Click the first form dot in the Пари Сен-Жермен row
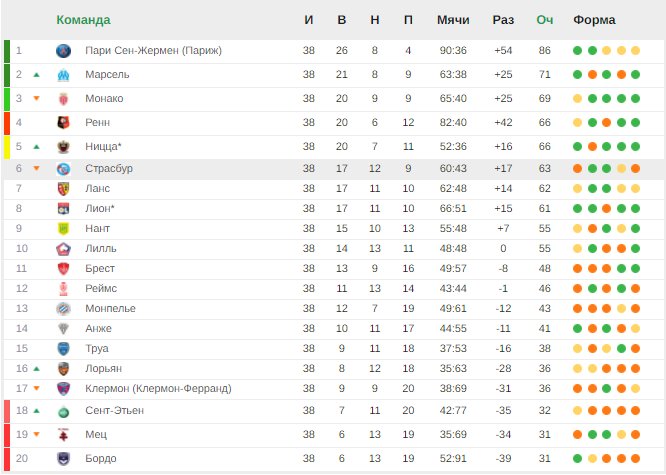Image resolution: width=666 pixels, height=475 pixels. [x=578, y=50]
